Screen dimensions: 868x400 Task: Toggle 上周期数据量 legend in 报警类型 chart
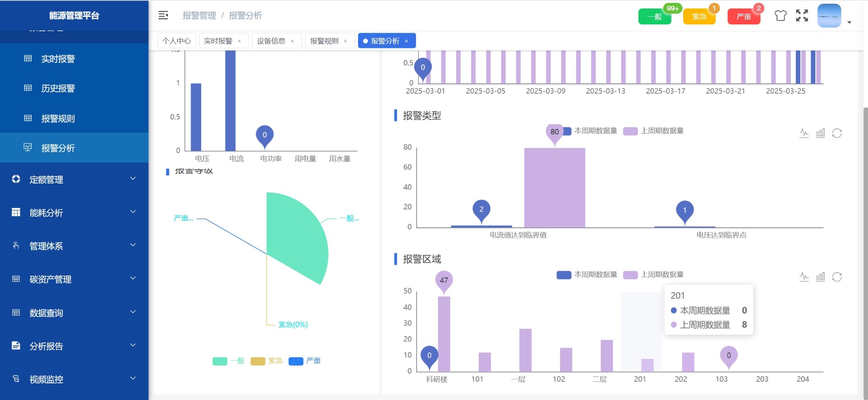point(653,131)
